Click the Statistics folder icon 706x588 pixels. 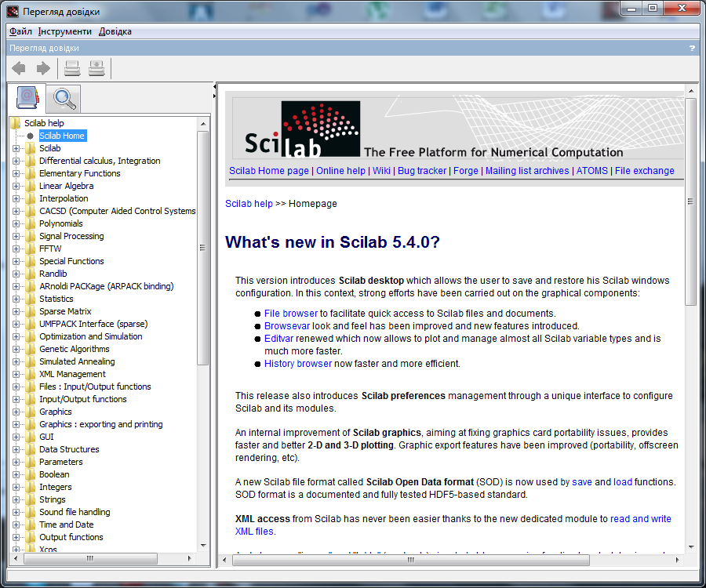pos(31,299)
